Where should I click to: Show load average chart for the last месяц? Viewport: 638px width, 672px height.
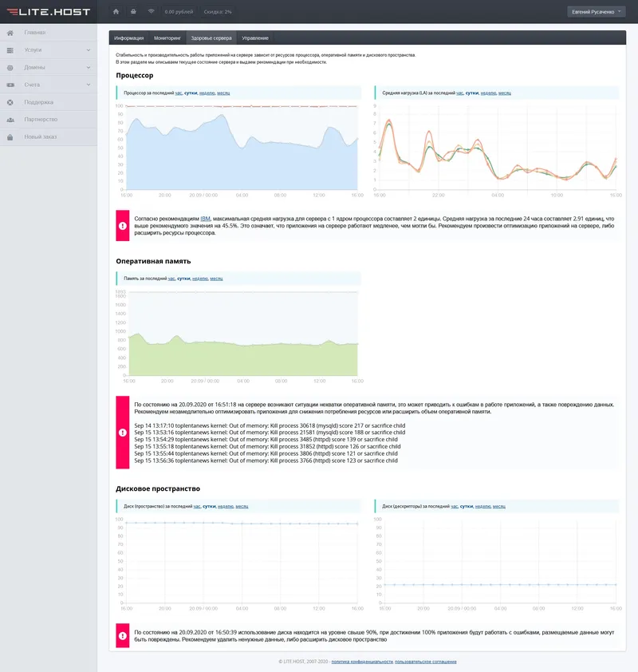tap(504, 93)
